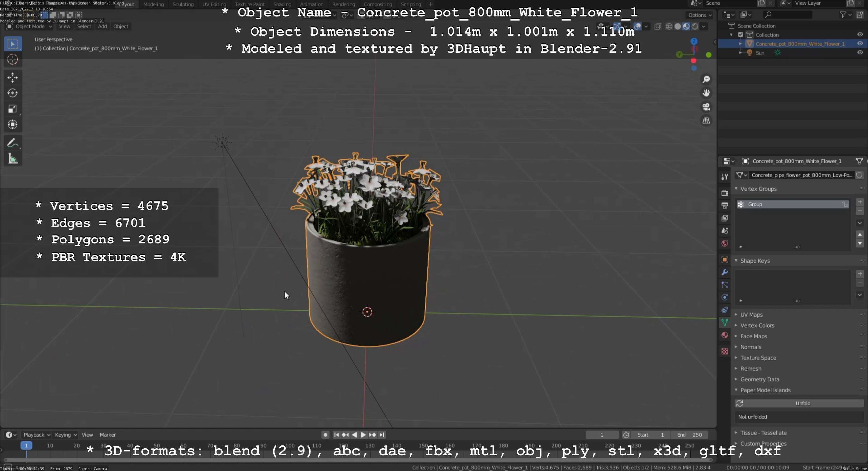
Task: Click the Unfold button
Action: click(x=799, y=403)
